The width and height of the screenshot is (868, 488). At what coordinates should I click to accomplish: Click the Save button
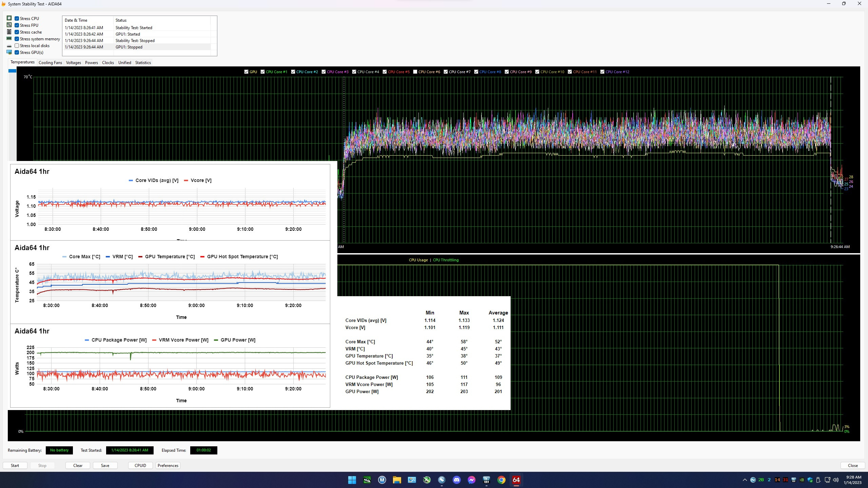[x=105, y=466]
